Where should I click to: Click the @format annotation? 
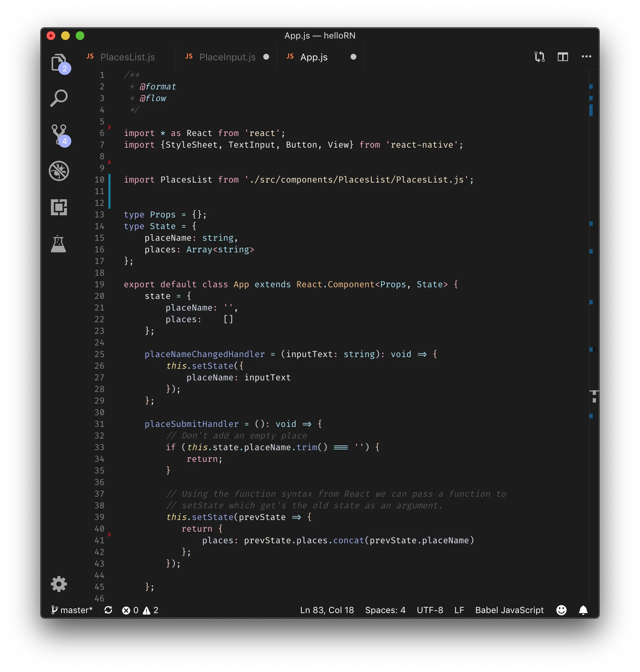pyautogui.click(x=158, y=87)
